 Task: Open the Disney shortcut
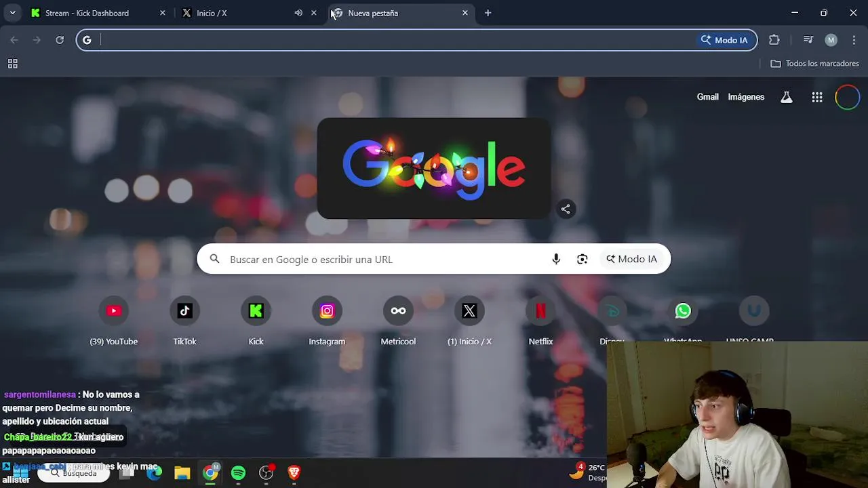point(612,320)
